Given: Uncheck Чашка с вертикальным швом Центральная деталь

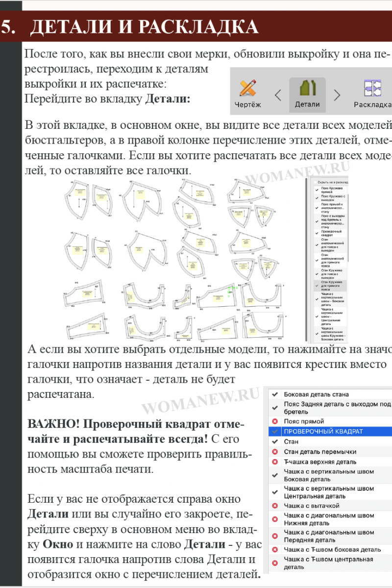Looking at the screenshot, I should 275,492.
